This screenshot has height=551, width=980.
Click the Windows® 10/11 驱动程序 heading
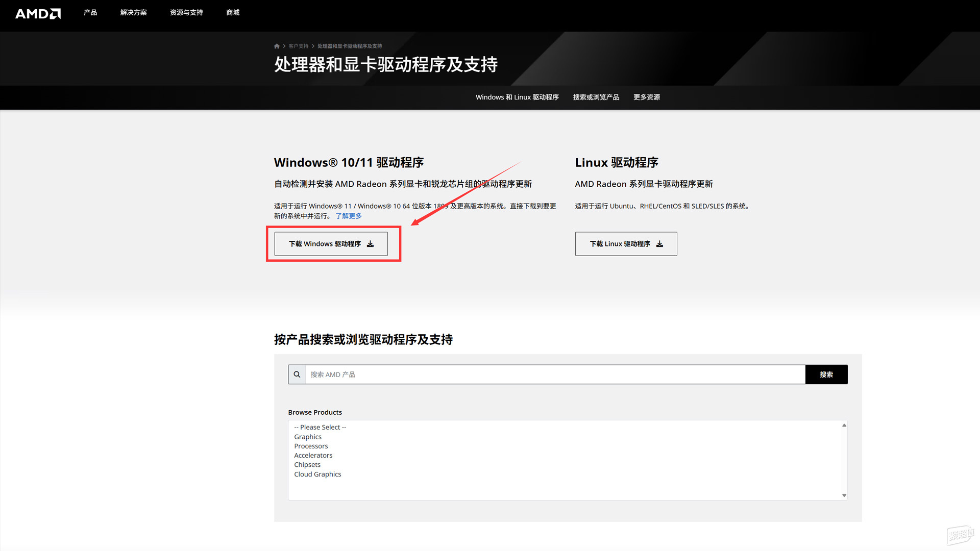pyautogui.click(x=349, y=162)
